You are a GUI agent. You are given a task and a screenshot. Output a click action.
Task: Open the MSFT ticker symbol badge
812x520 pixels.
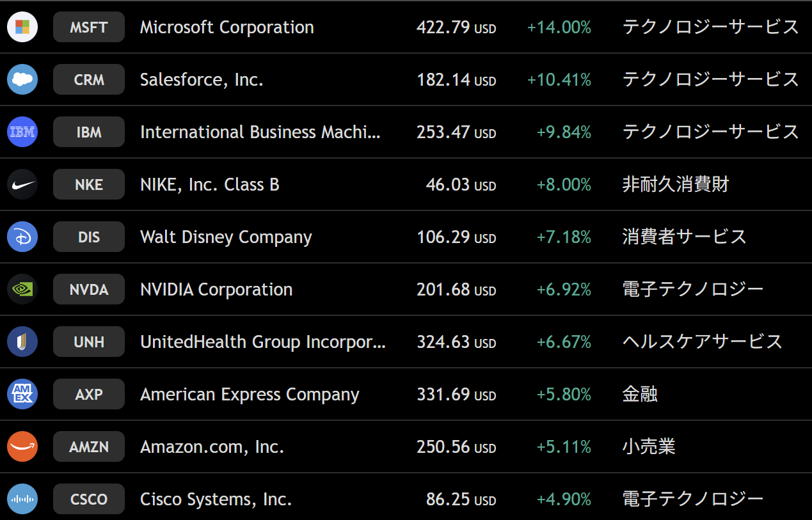pos(89,28)
